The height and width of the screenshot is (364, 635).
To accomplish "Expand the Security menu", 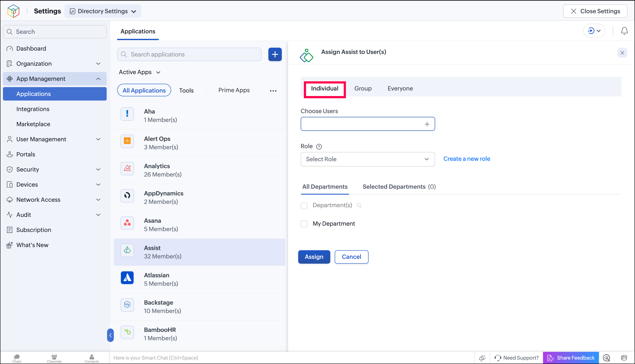I will (x=55, y=169).
